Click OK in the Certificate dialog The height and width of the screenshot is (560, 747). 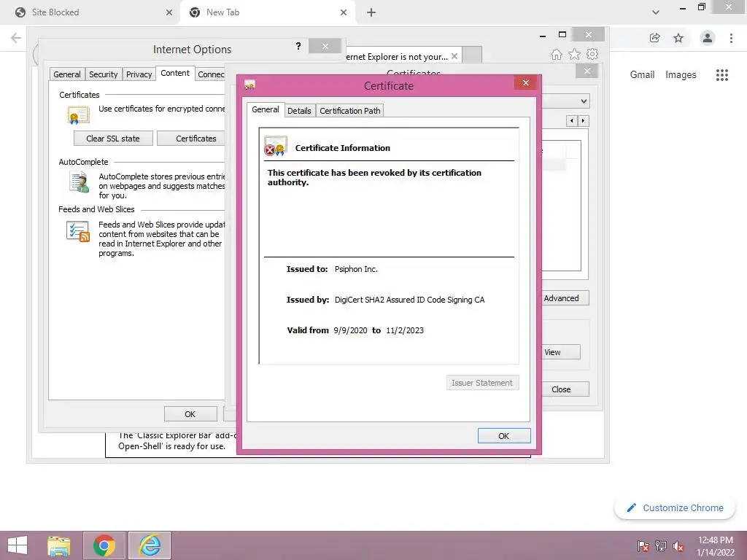coord(503,436)
